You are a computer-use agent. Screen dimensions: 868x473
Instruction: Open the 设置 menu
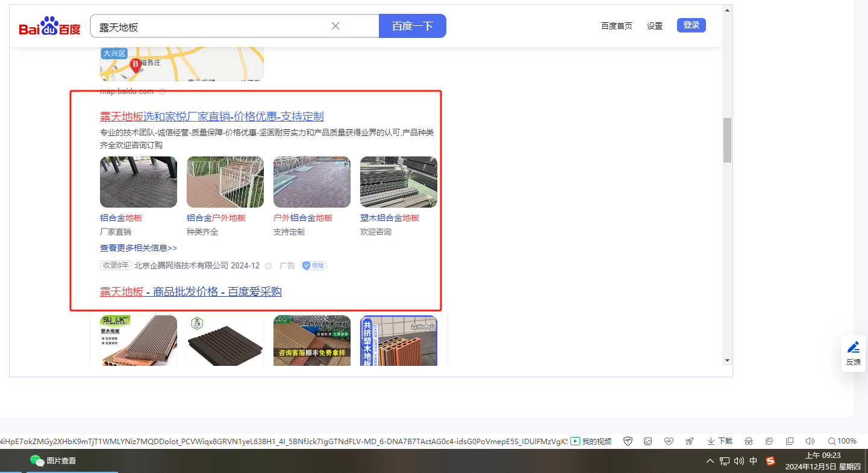[655, 26]
